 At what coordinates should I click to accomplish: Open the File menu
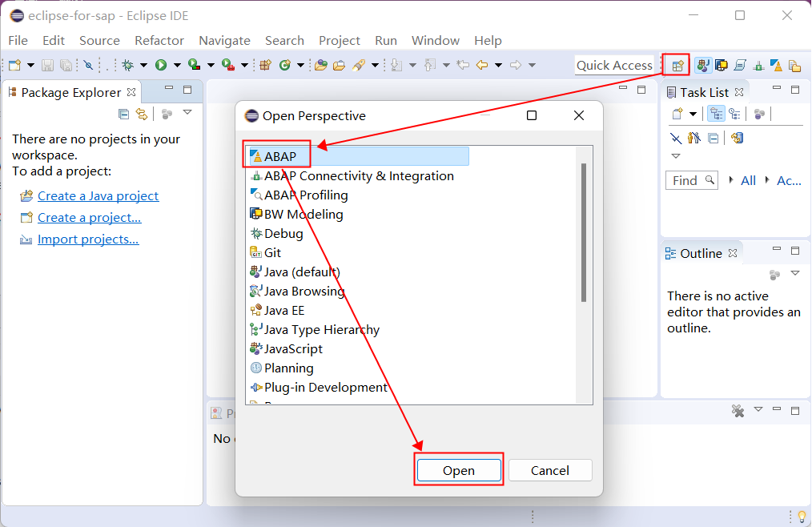click(18, 40)
